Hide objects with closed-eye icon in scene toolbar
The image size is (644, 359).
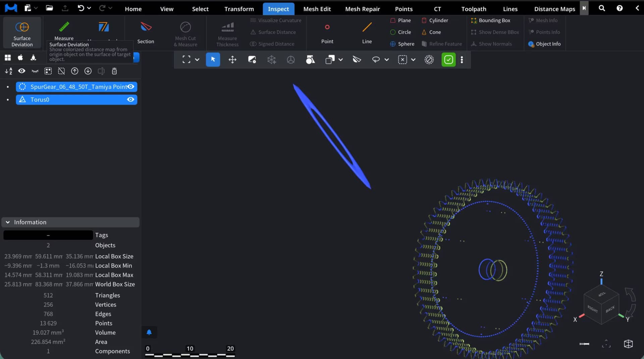coord(35,71)
